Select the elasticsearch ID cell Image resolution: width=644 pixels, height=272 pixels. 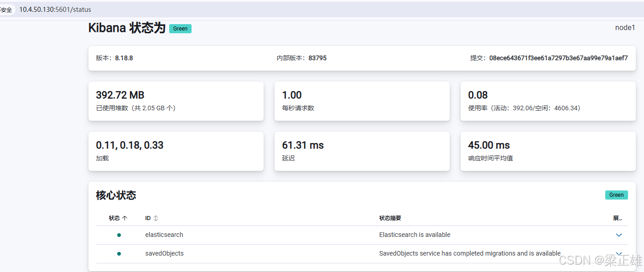click(x=164, y=235)
